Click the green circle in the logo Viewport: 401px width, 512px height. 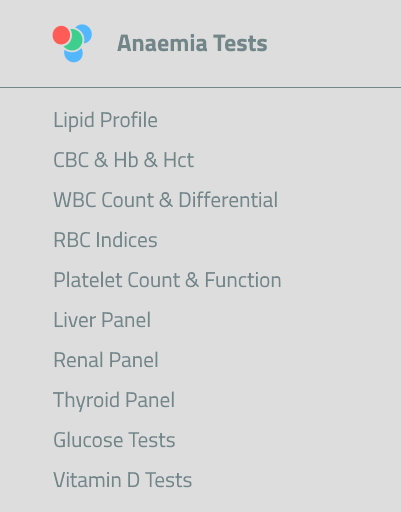(x=73, y=40)
